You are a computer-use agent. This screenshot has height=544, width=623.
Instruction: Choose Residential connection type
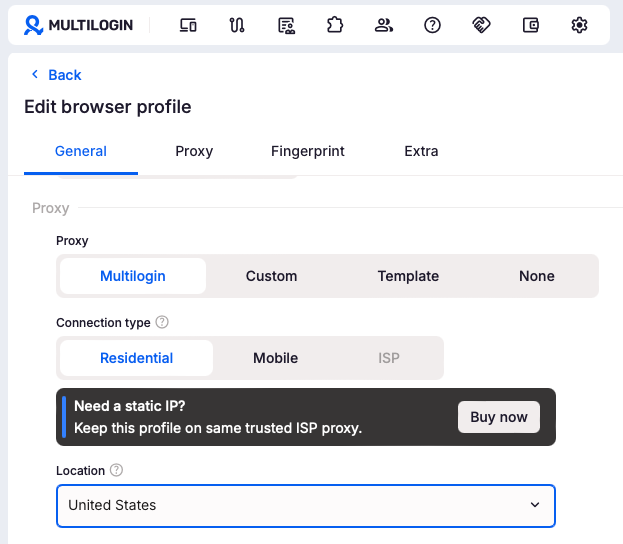tap(136, 358)
